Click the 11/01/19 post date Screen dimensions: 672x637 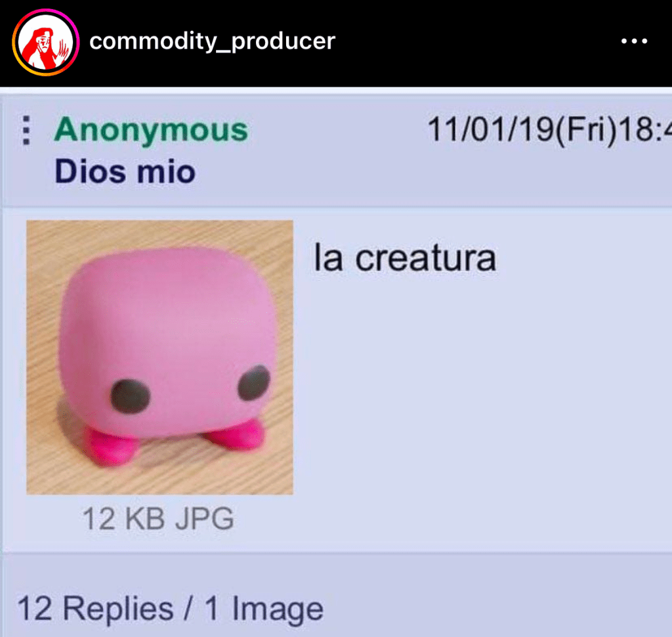pyautogui.click(x=491, y=129)
